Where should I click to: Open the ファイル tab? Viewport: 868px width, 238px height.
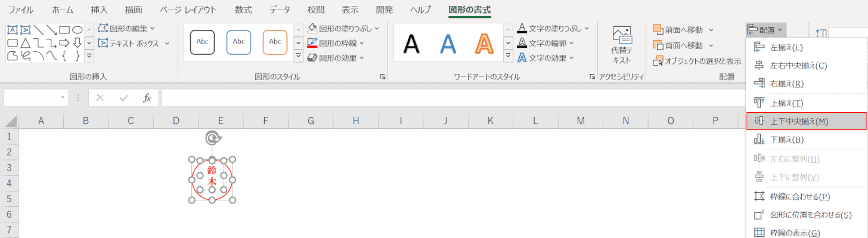coord(21,10)
